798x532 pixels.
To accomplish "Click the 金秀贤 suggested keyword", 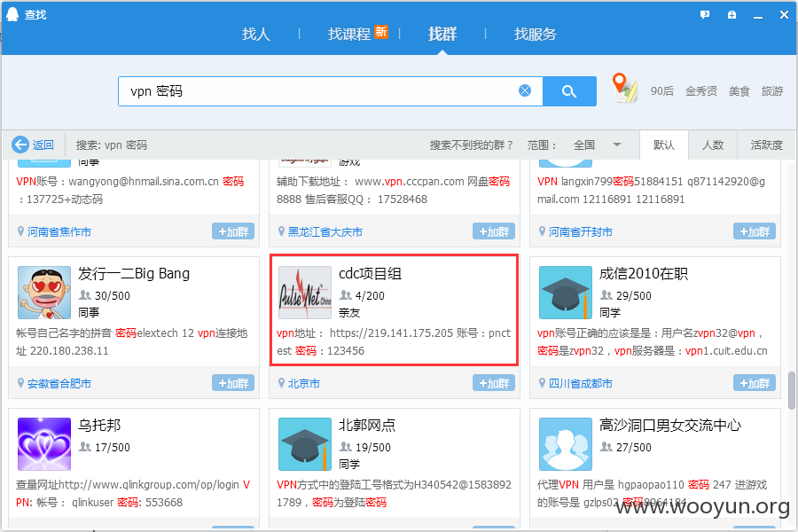I will coord(701,91).
